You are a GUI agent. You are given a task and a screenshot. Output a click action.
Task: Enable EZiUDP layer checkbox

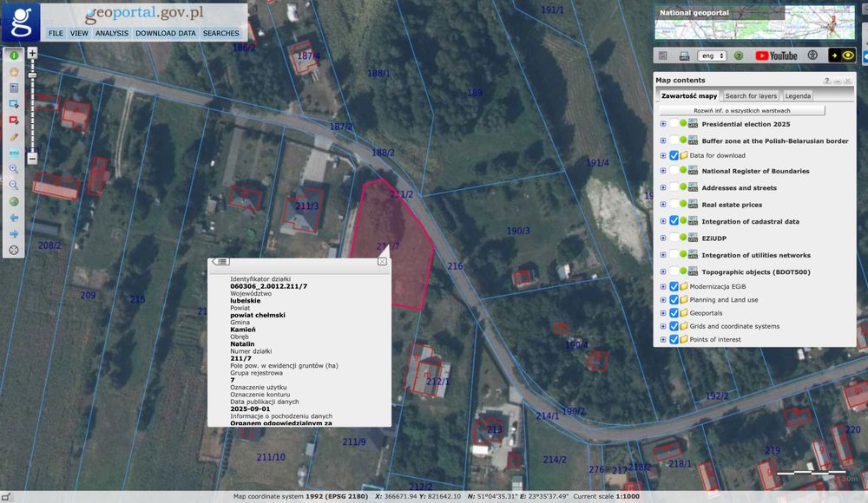coord(674,238)
